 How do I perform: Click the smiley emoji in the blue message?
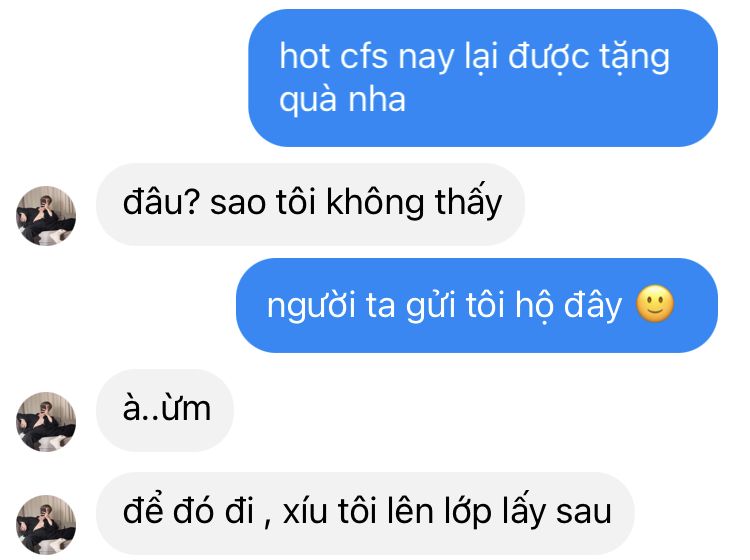click(x=655, y=304)
